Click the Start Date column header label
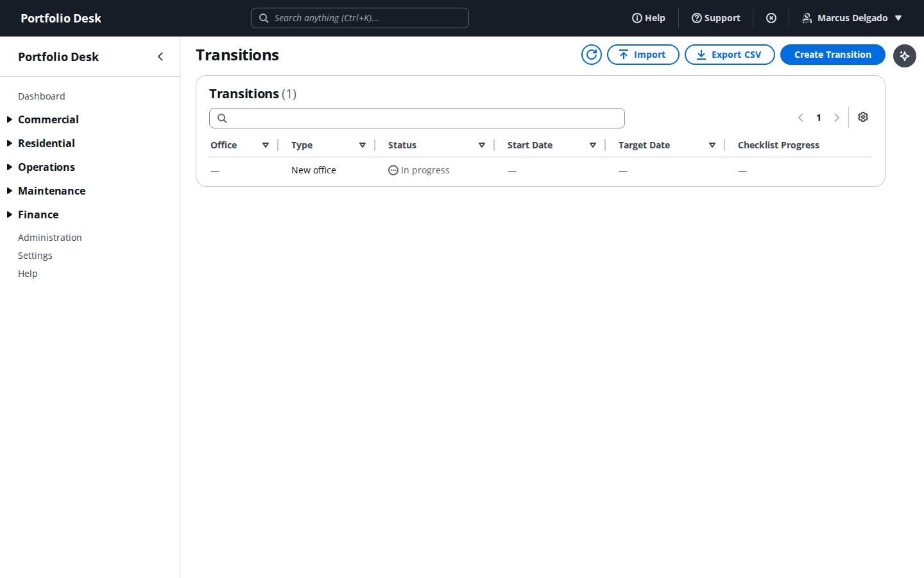The width and height of the screenshot is (924, 578). tap(530, 145)
